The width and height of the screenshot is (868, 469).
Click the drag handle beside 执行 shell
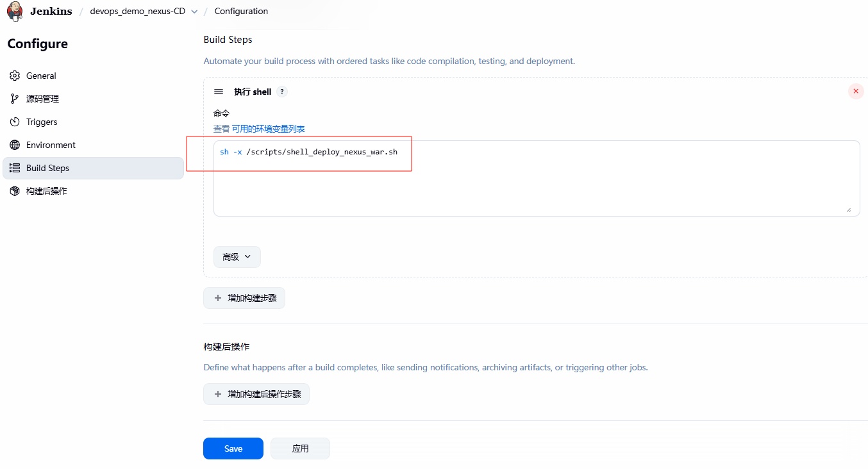point(219,92)
